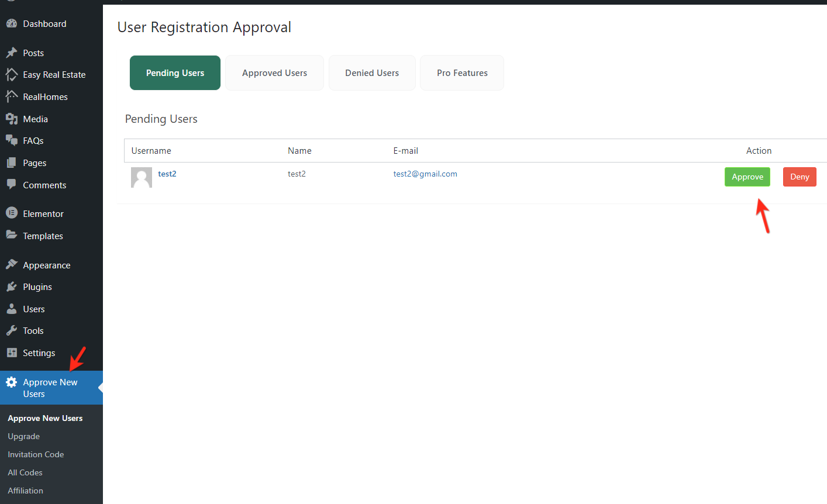Select the Posts pin icon
The image size is (827, 504).
12,52
